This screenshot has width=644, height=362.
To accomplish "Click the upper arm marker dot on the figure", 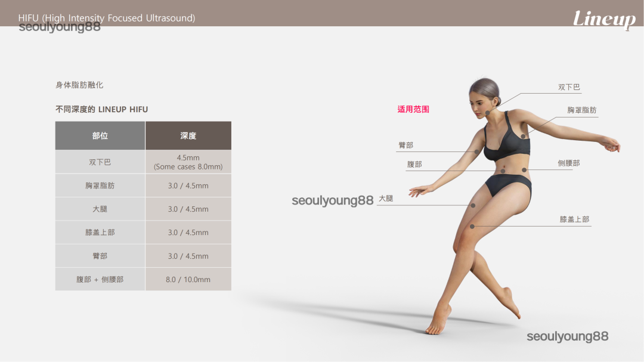I will [x=476, y=151].
